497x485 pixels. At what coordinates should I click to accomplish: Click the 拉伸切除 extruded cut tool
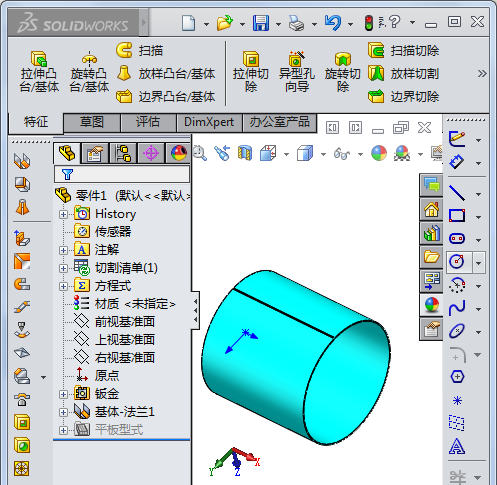(x=251, y=72)
